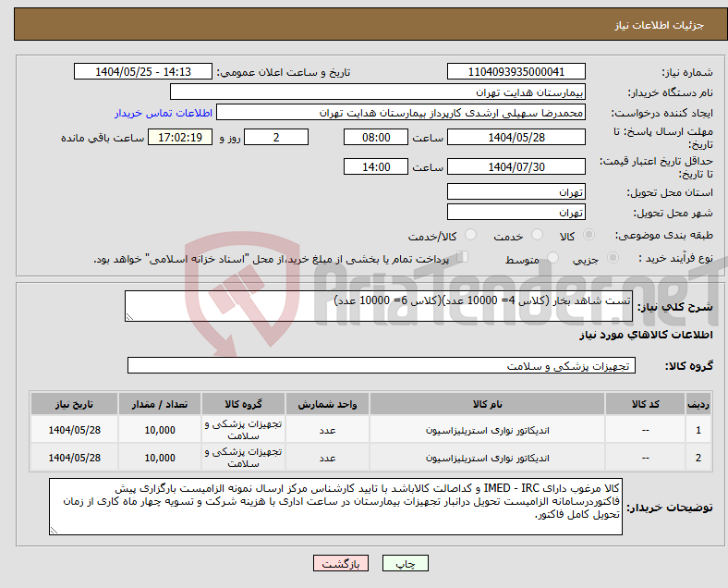Click the جزئیات اطلاعات نیاز page title
The height and width of the screenshot is (588, 728).
click(660, 25)
